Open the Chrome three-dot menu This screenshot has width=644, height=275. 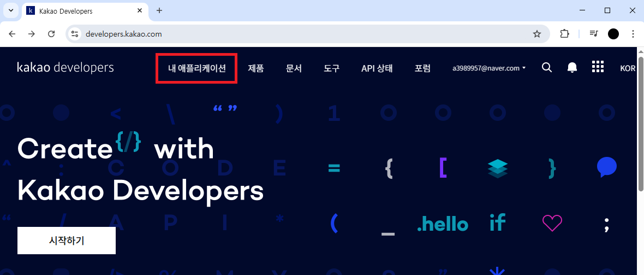[x=633, y=34]
